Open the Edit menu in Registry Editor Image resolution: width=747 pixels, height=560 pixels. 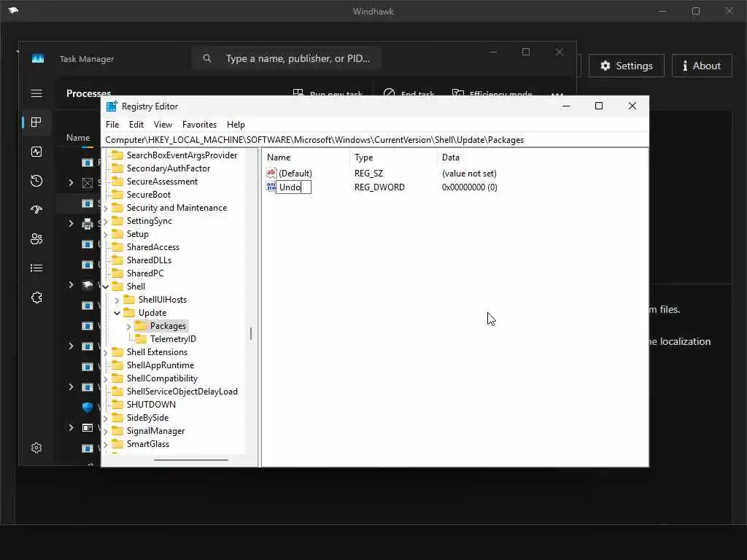click(x=136, y=124)
